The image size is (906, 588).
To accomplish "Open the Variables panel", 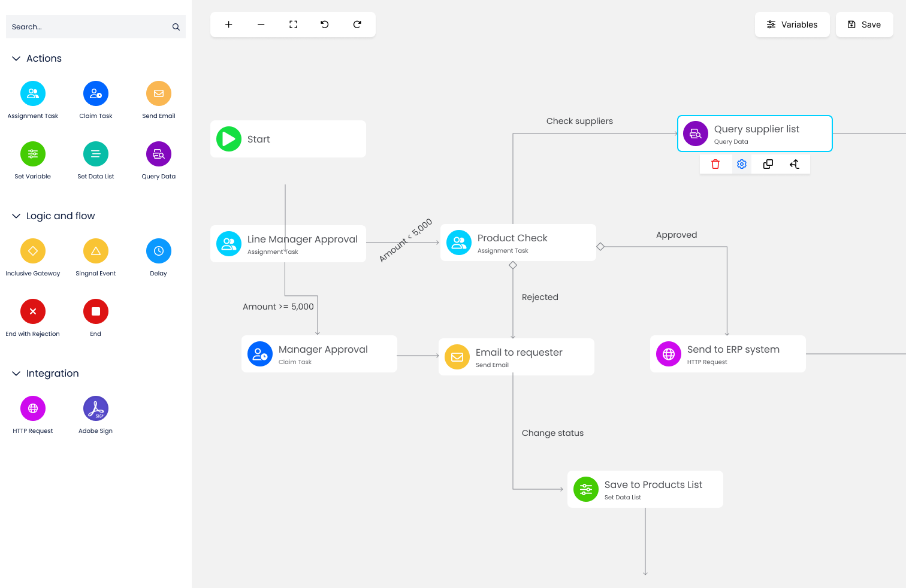I will tap(792, 25).
